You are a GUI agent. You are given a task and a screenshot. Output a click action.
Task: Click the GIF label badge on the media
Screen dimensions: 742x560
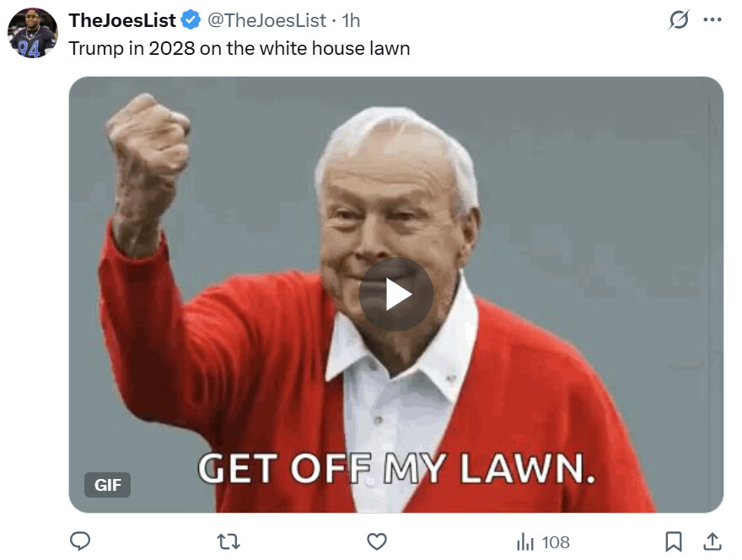pos(107,485)
